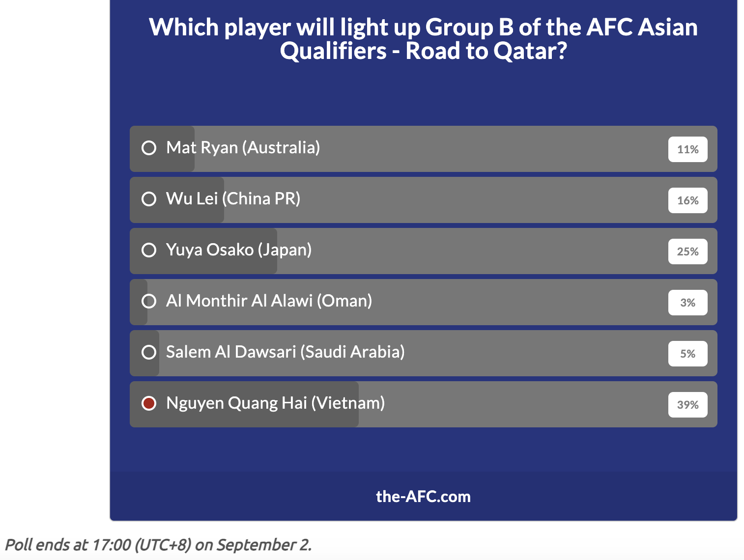The width and height of the screenshot is (744, 560).
Task: Click the "Nguyen Quang Hai (Vietnam)" option text
Action: coord(276,403)
